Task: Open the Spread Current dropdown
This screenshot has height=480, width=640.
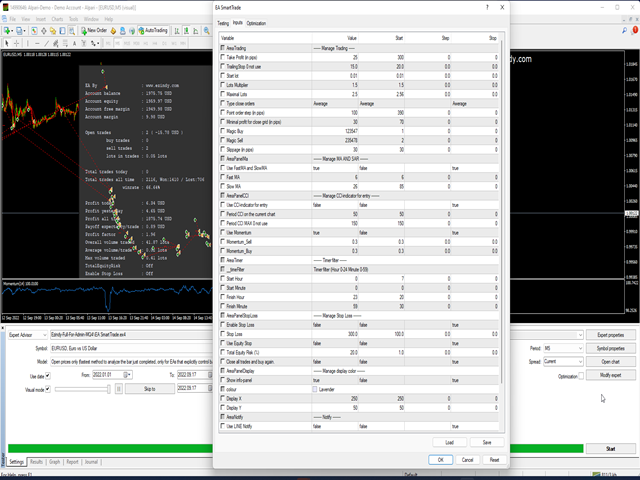Action: click(x=563, y=362)
